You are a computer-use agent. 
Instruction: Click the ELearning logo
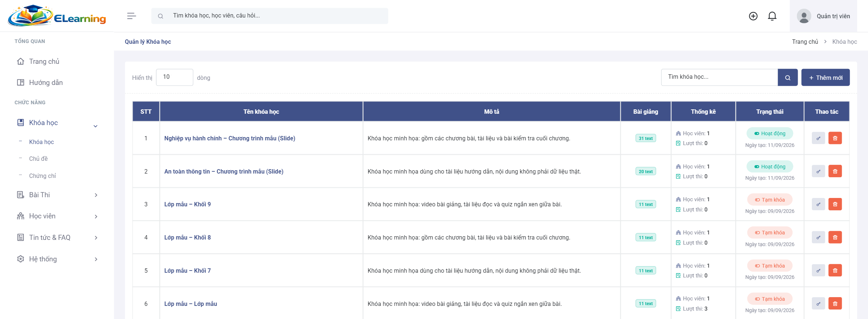pyautogui.click(x=57, y=16)
